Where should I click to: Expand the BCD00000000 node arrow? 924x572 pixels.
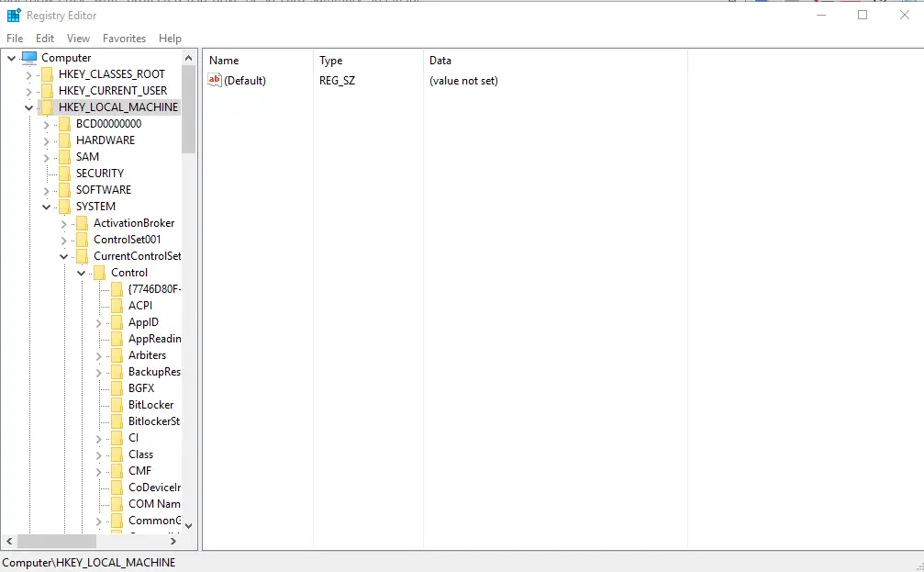(46, 125)
